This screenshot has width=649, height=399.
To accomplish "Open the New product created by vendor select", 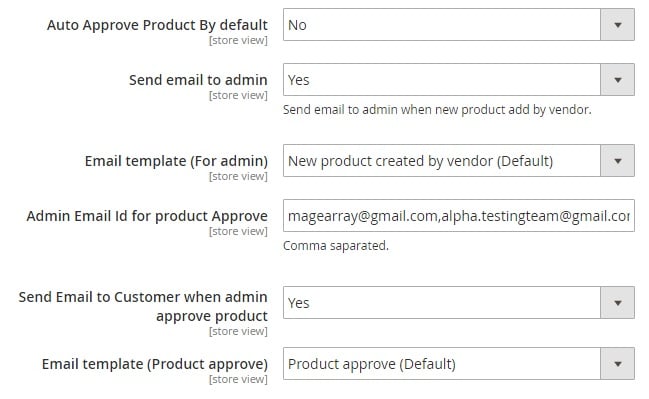I will (x=459, y=161).
